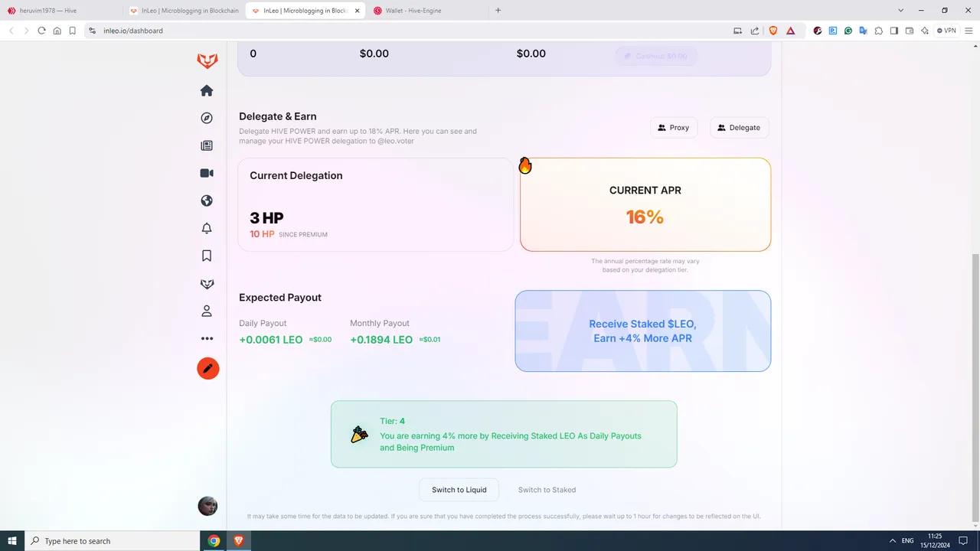Open profile person icon in sidebar

pos(207,311)
